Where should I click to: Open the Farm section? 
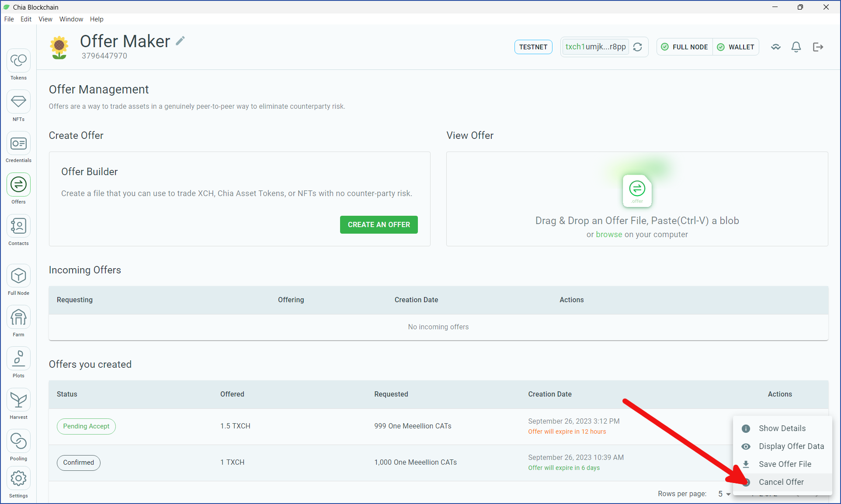(x=18, y=321)
